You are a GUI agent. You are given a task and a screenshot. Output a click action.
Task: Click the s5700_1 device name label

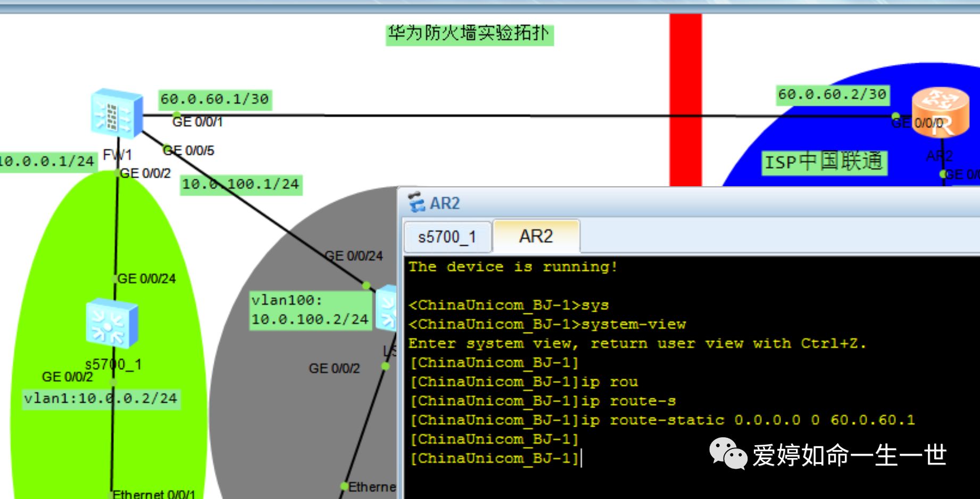tap(113, 364)
